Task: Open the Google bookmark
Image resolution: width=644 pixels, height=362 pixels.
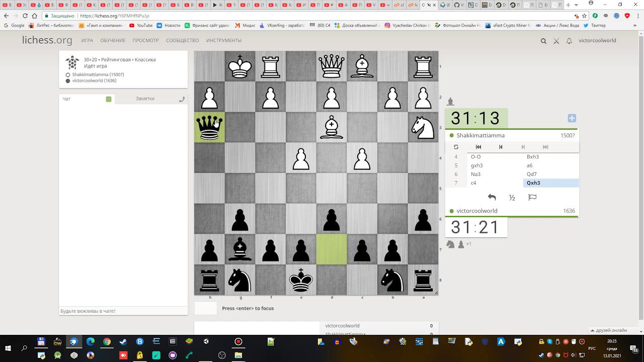Action: (x=14, y=25)
